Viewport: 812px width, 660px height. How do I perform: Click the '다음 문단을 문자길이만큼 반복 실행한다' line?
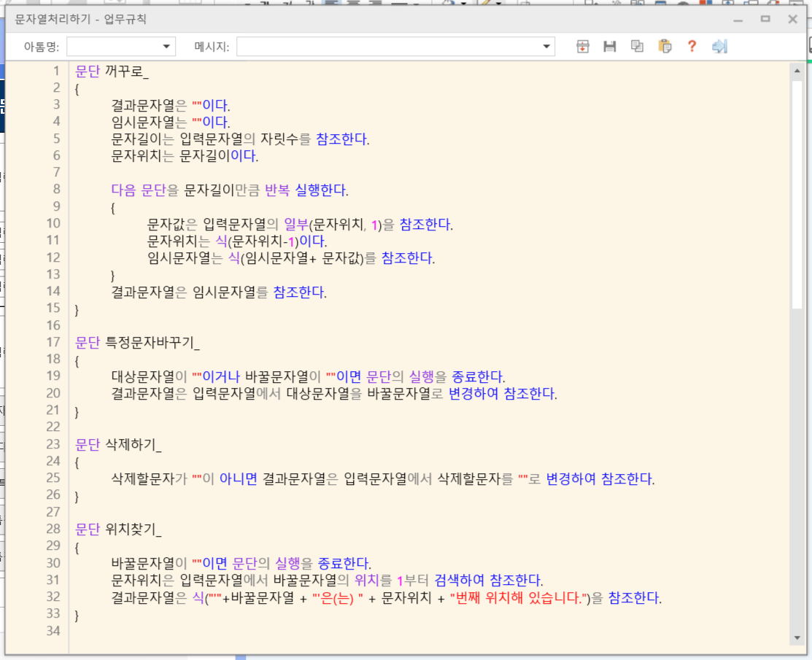coord(229,190)
